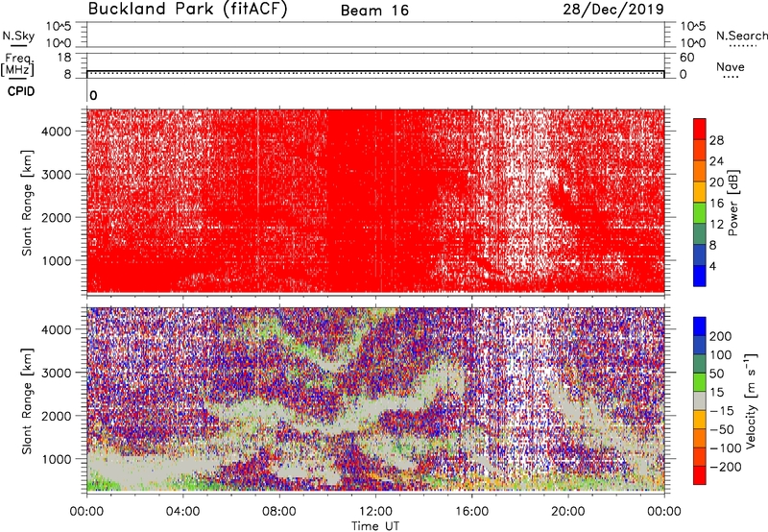Screen dimensions: 768x532
Task: Click the '16' label on the power scale
Action: pos(716,204)
